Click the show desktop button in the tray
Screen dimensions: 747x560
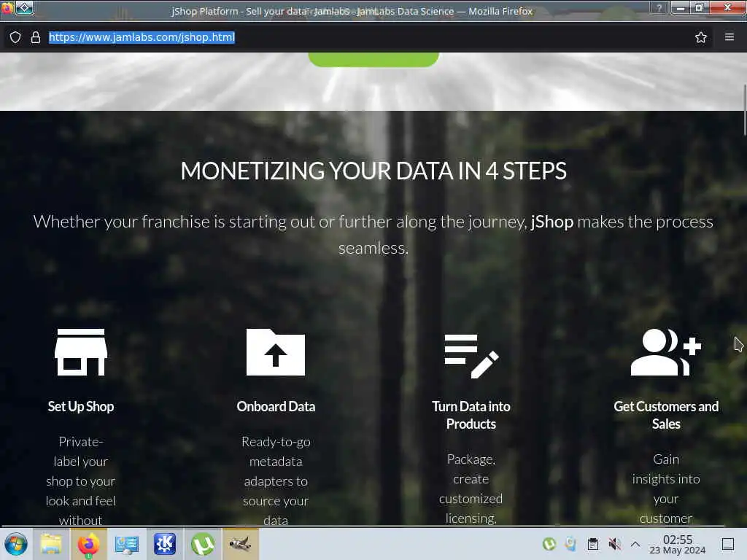(728, 544)
